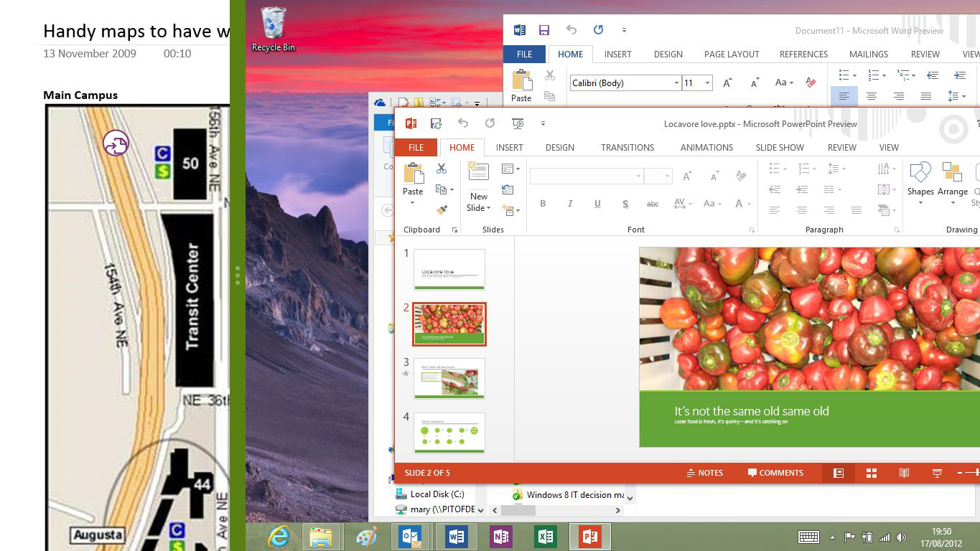The width and height of the screenshot is (980, 551).
Task: Click the Cut scissors icon in PowerPoint
Action: pos(442,169)
